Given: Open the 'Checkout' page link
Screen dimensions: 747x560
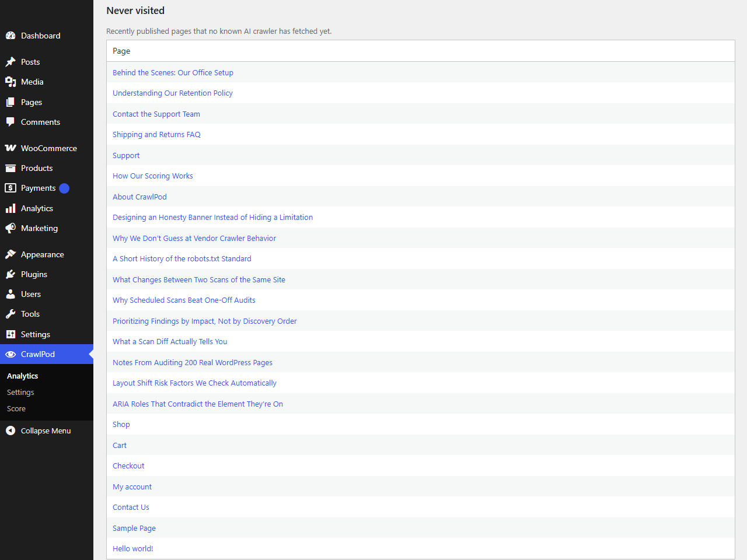Looking at the screenshot, I should tap(128, 466).
